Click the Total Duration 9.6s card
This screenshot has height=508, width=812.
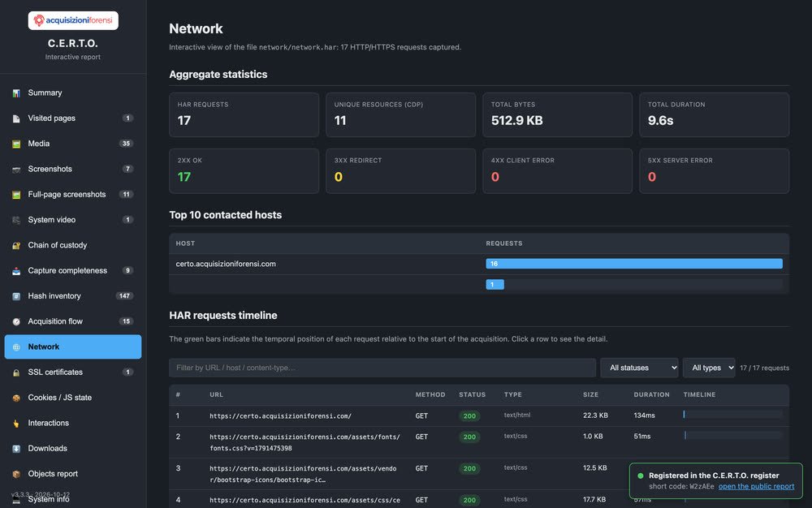[714, 115]
